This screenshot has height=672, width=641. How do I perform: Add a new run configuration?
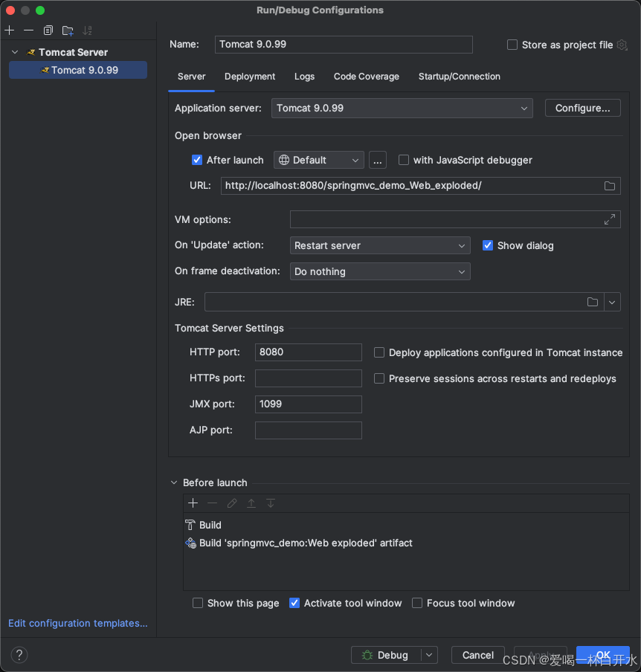tap(10, 30)
